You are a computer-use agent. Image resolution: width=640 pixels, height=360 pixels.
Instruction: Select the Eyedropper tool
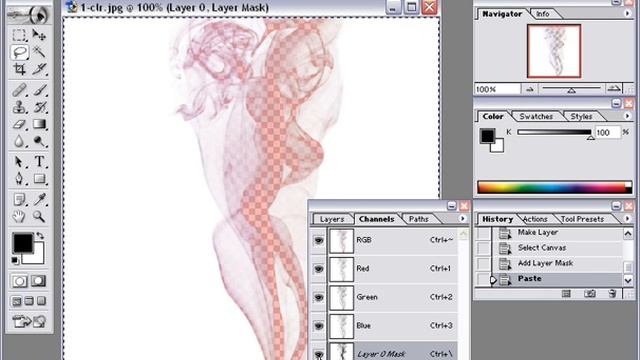click(39, 199)
